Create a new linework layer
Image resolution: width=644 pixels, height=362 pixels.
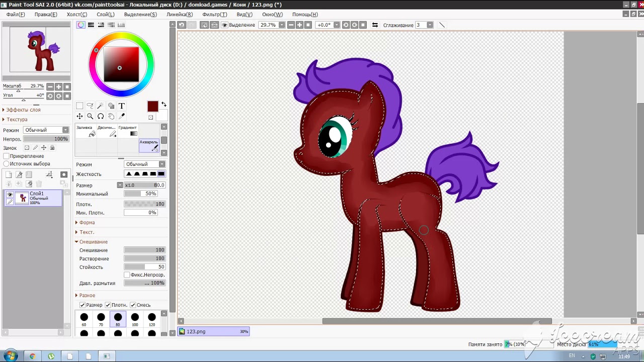pyautogui.click(x=19, y=174)
